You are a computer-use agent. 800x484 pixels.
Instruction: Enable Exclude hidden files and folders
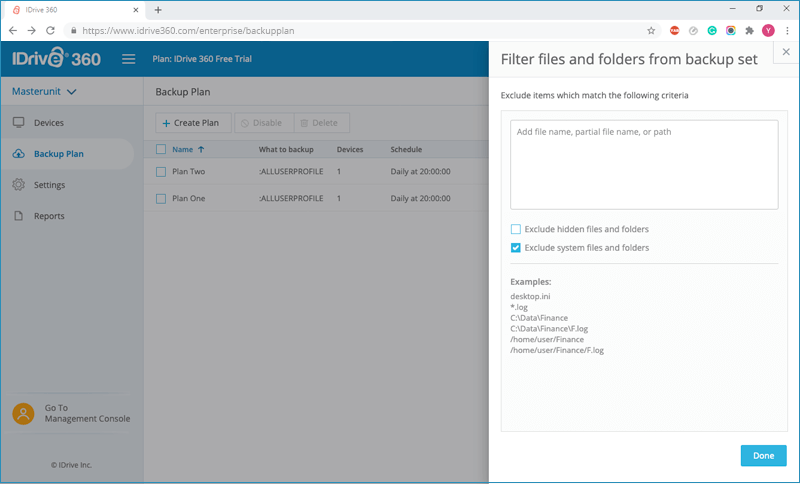click(x=516, y=229)
